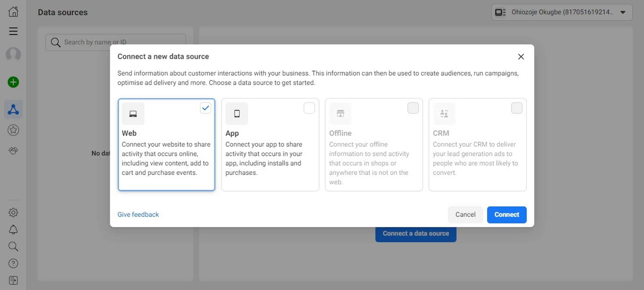This screenshot has width=644, height=290.
Task: Click the green plus create button
Action: coord(13,82)
